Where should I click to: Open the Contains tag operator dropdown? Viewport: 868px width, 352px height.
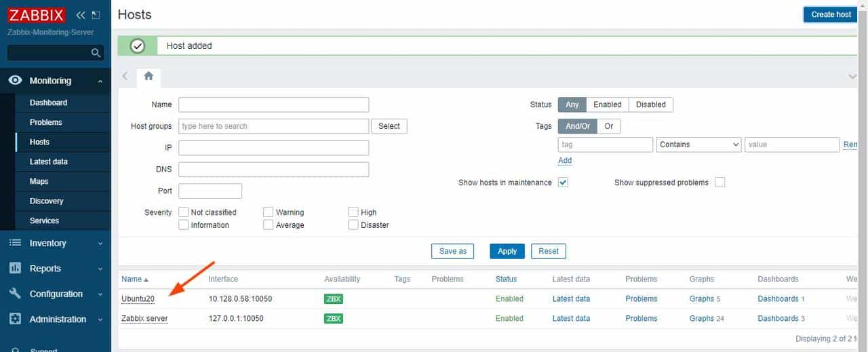(698, 144)
